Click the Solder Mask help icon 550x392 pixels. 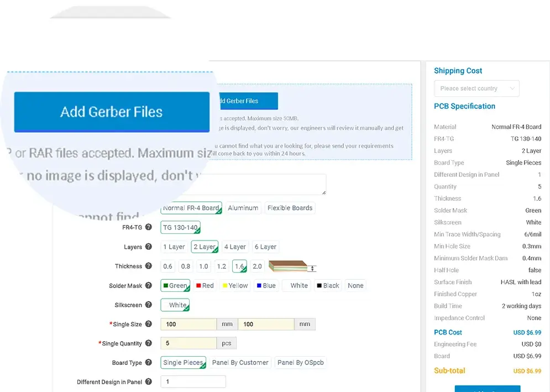pos(149,286)
